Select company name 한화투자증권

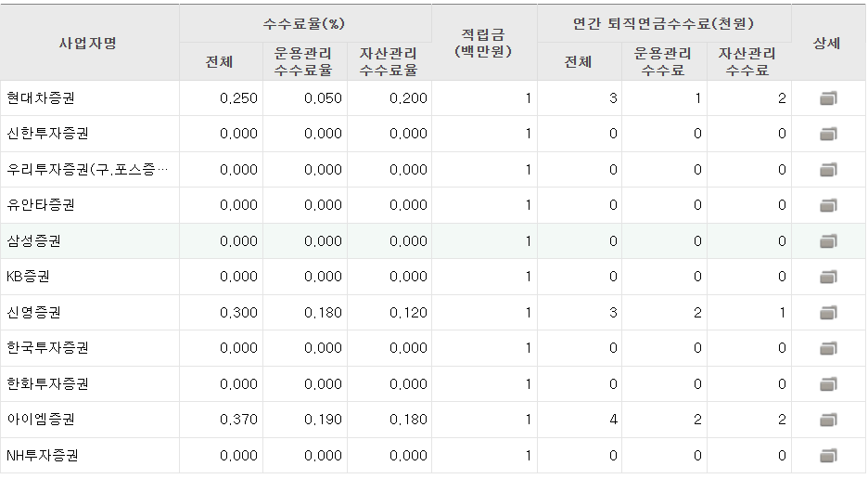click(47, 383)
